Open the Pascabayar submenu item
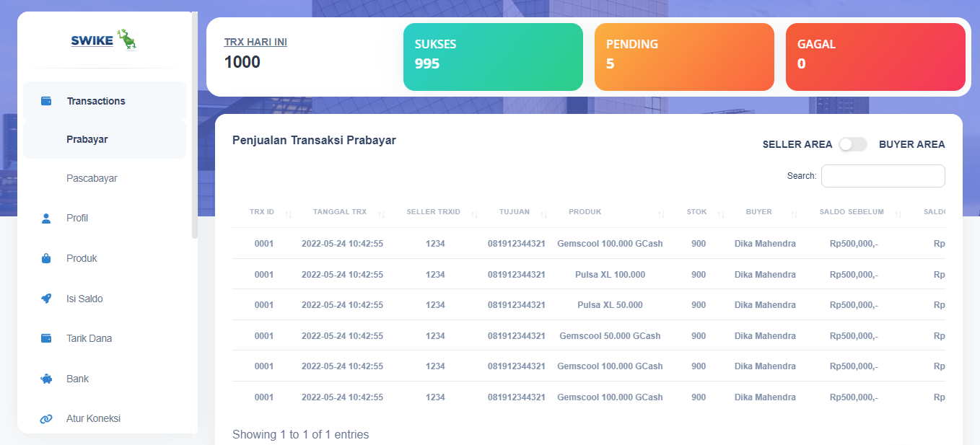Screen dimensions: 980x445 [92, 178]
